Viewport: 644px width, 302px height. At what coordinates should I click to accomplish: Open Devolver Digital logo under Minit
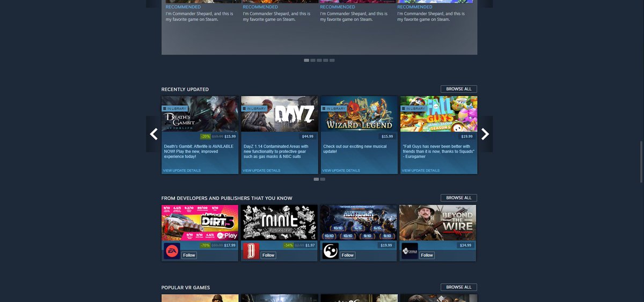pos(251,251)
